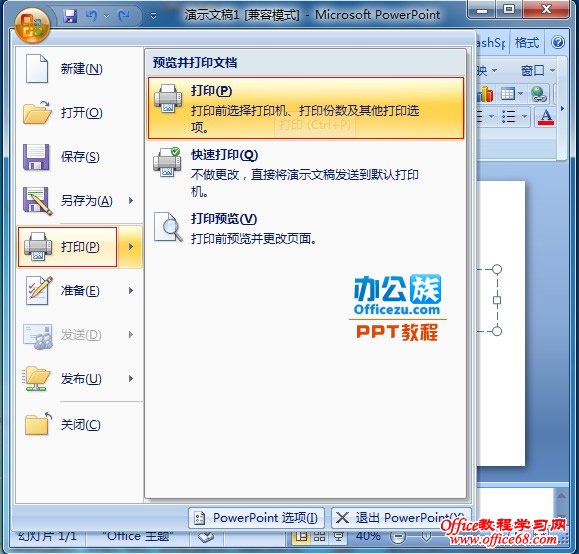Click the 打印(P) entry in left menu
Image resolution: width=579 pixels, height=554 pixels.
coord(67,247)
